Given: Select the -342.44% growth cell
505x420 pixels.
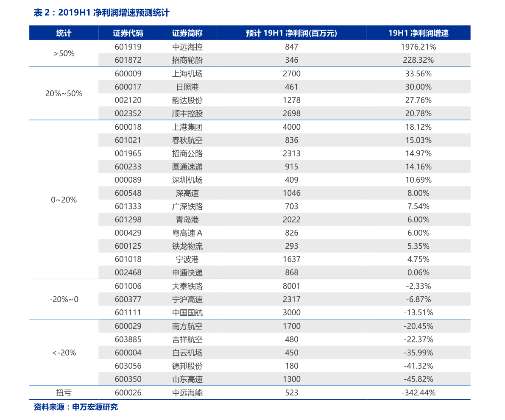Looking at the screenshot, I should (419, 392).
